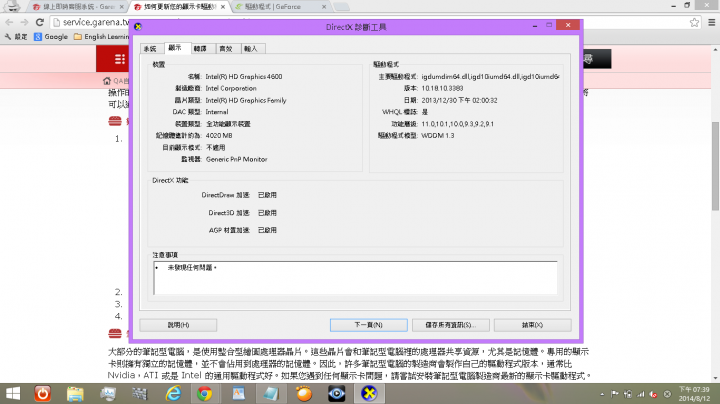Click the DirectX icon in the dialog title bar
Screen dimensions: 720x404
tap(138, 27)
